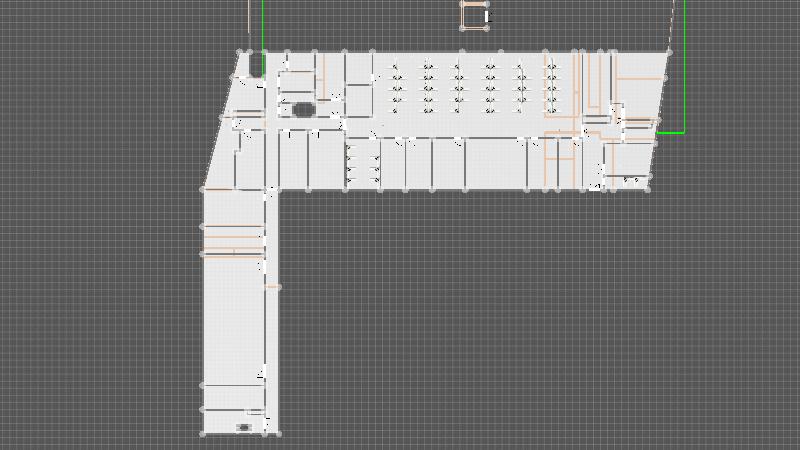Click the wide empty room in the lower row
The image size is (800, 450).
click(494, 164)
